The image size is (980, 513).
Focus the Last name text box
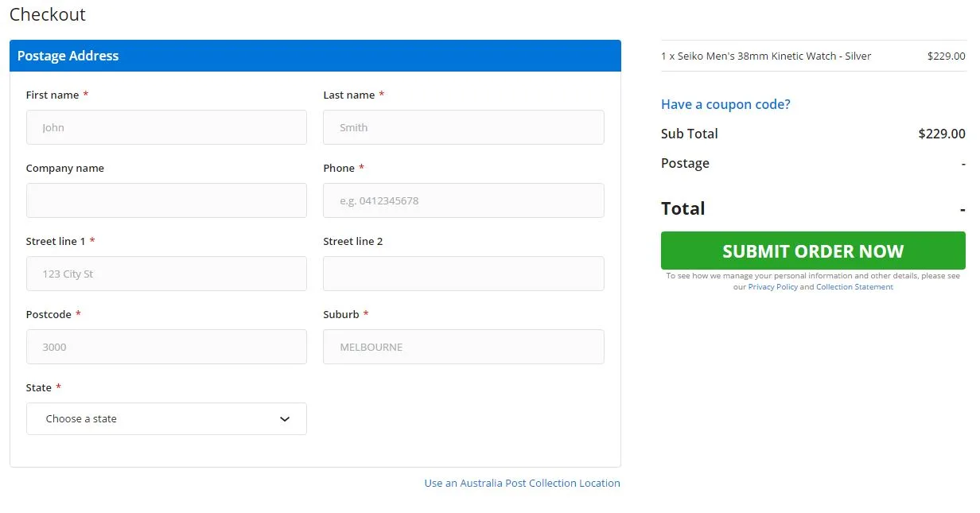pos(463,127)
